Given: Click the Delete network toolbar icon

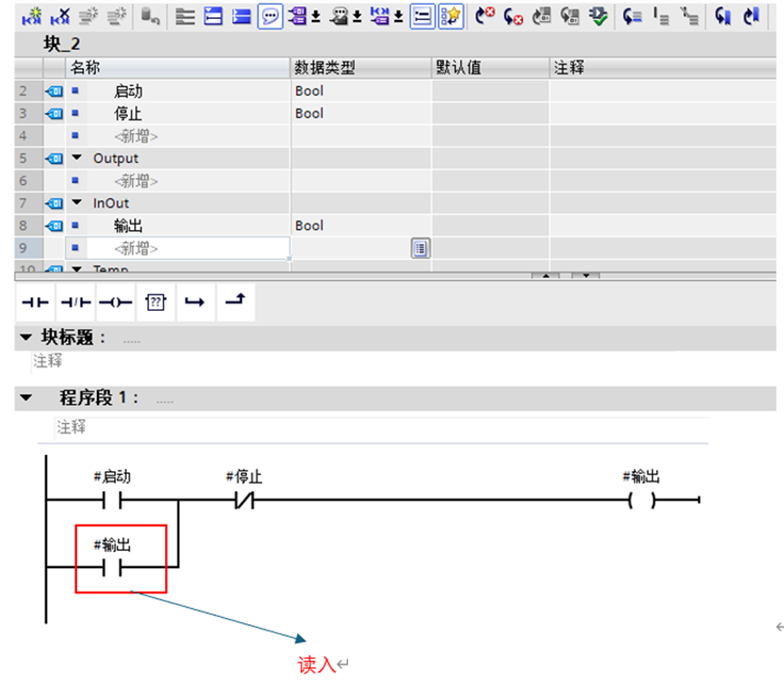Looking at the screenshot, I should point(60,16).
